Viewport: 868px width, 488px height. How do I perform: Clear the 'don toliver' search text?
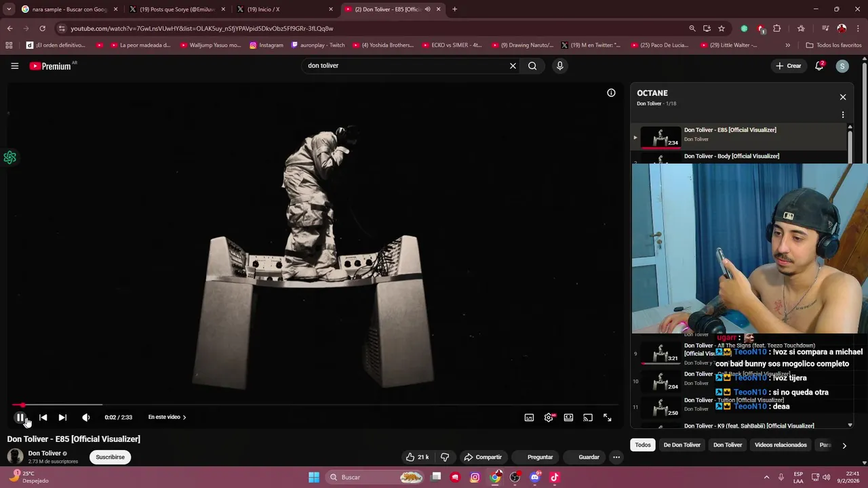[513, 66]
